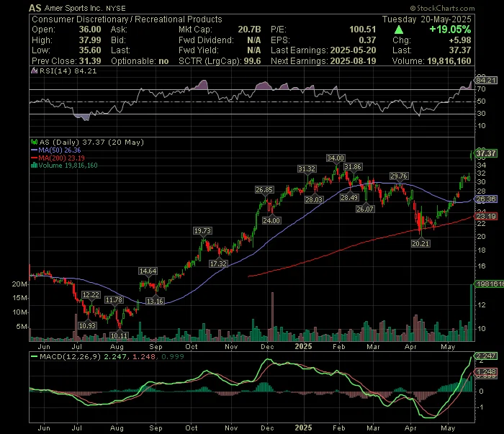Click the 26.36 MA(50) axis tag
The image size is (504, 434).
click(486, 199)
